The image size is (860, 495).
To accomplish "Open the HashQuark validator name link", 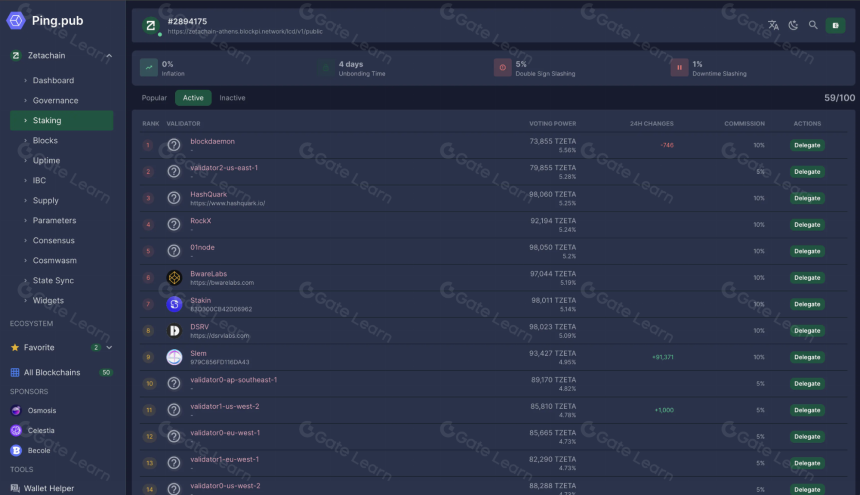I will point(208,194).
